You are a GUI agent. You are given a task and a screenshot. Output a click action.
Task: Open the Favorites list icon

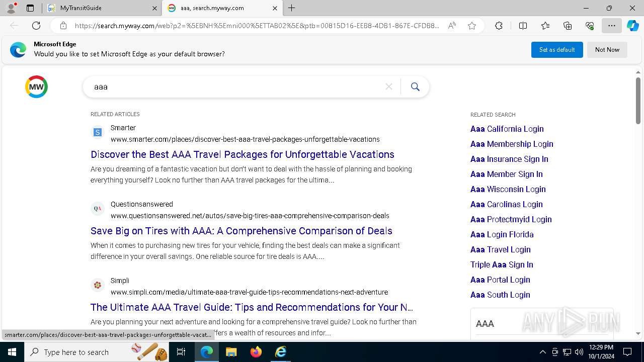pyautogui.click(x=545, y=26)
